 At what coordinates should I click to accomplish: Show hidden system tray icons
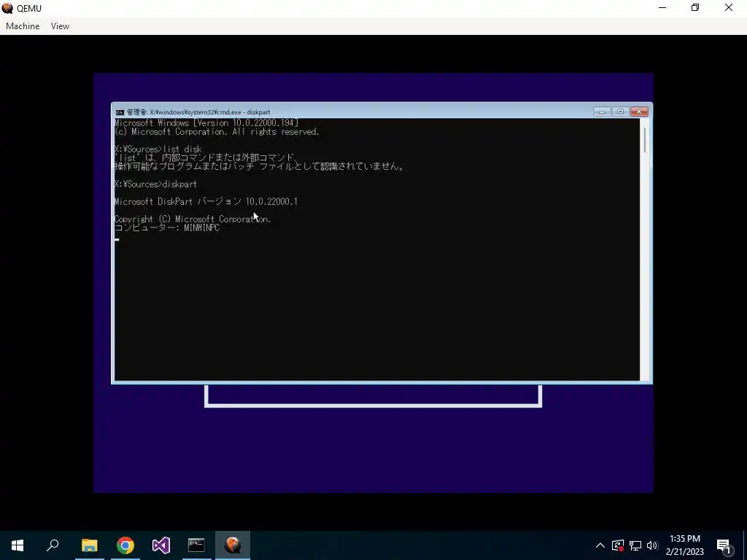[600, 545]
